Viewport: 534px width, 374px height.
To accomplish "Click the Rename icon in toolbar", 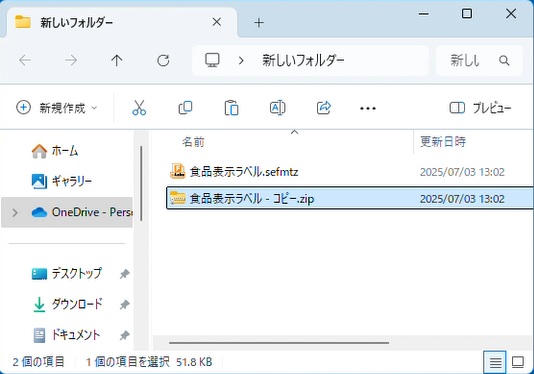I will coord(278,108).
